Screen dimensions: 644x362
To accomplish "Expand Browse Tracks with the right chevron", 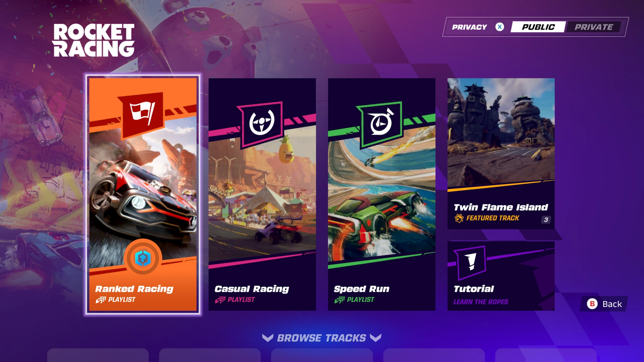I will click(x=376, y=338).
